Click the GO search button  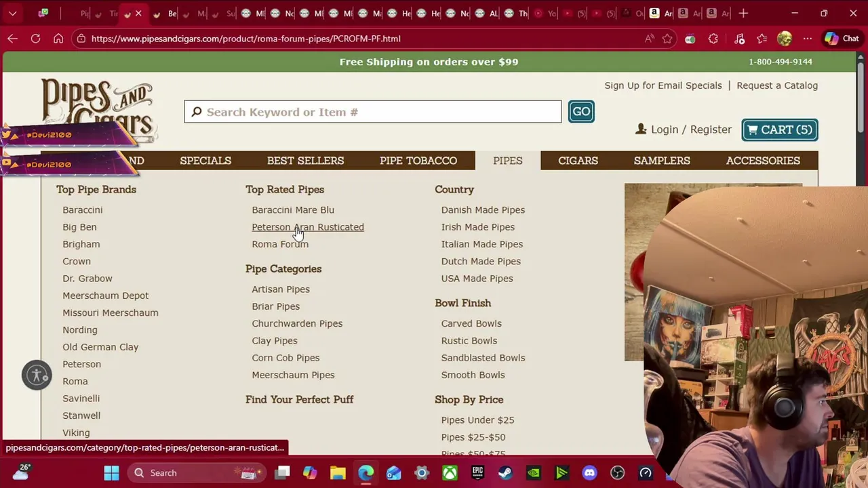coord(581,112)
